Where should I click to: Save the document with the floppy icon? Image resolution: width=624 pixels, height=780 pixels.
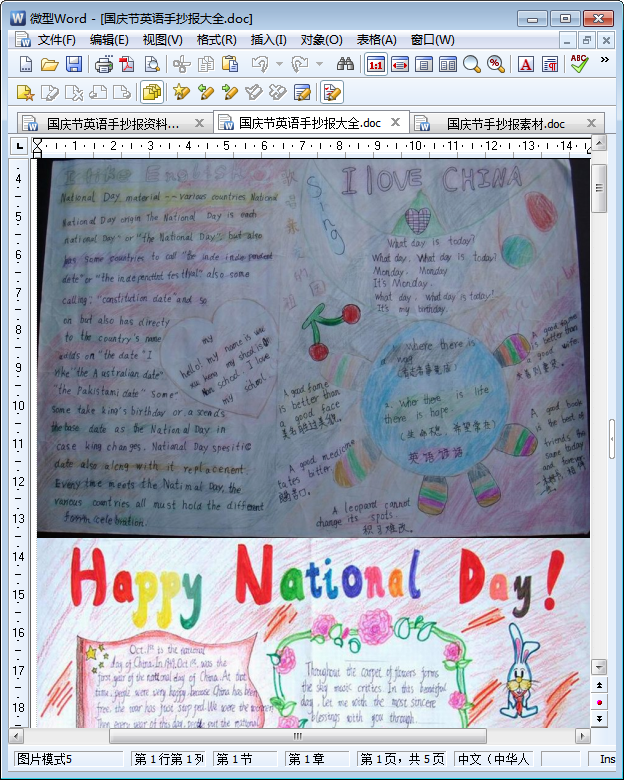(74, 64)
